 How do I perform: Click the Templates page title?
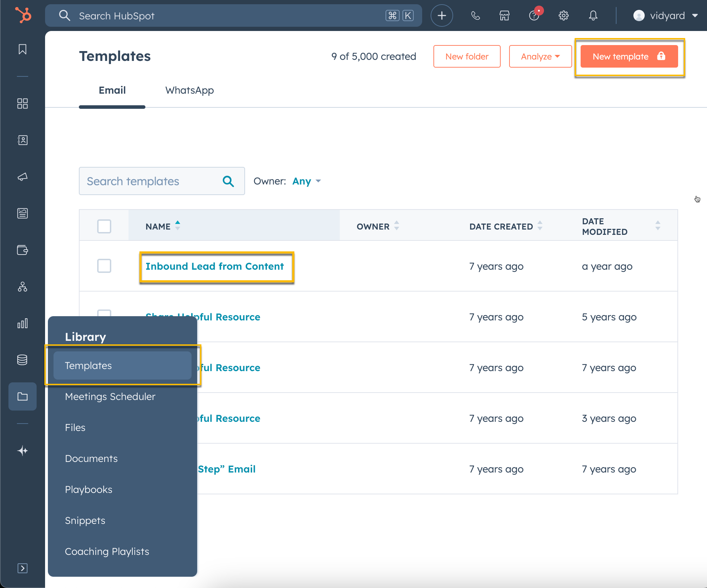[x=115, y=56]
